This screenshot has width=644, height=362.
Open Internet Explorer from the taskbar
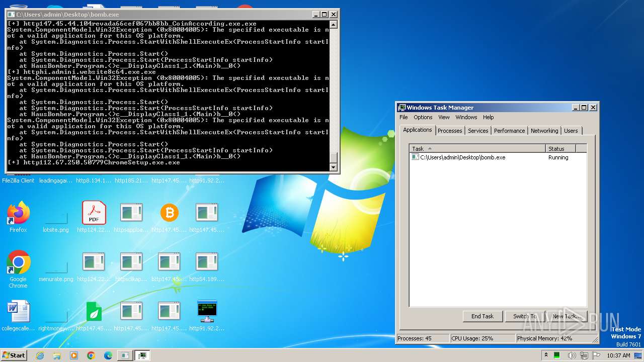click(40, 355)
